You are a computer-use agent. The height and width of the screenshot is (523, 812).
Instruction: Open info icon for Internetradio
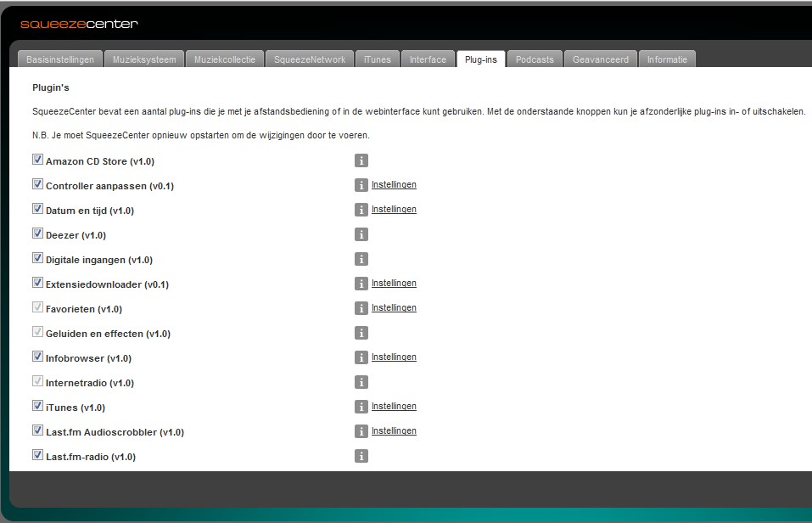pos(361,382)
